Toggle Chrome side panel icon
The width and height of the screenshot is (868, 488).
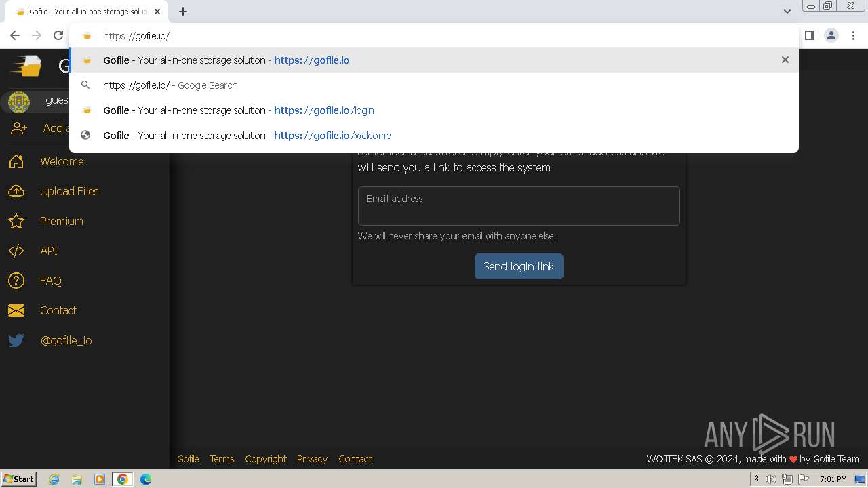click(810, 35)
